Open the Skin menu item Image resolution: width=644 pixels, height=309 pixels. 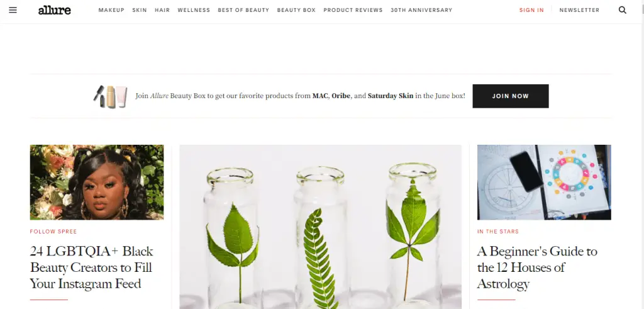point(140,10)
